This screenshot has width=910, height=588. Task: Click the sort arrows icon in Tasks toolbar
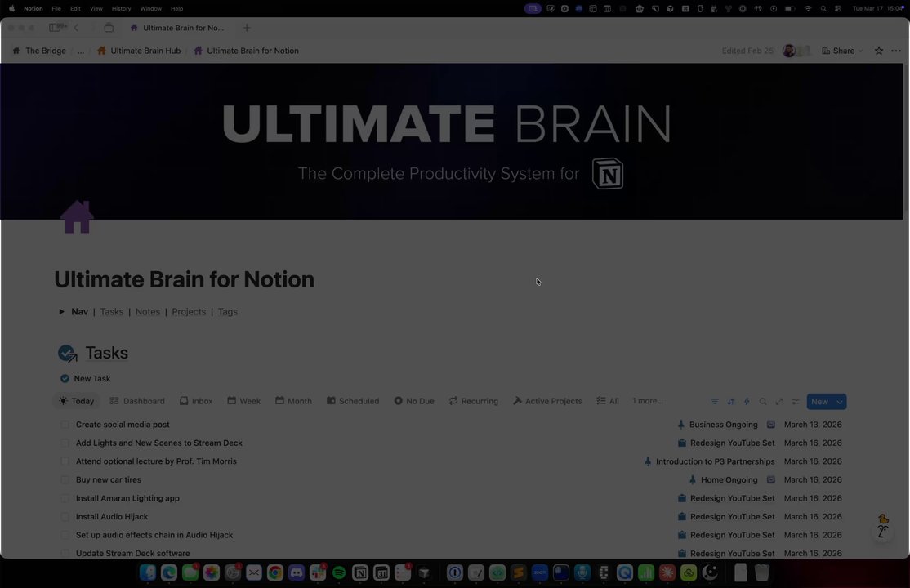pos(730,401)
